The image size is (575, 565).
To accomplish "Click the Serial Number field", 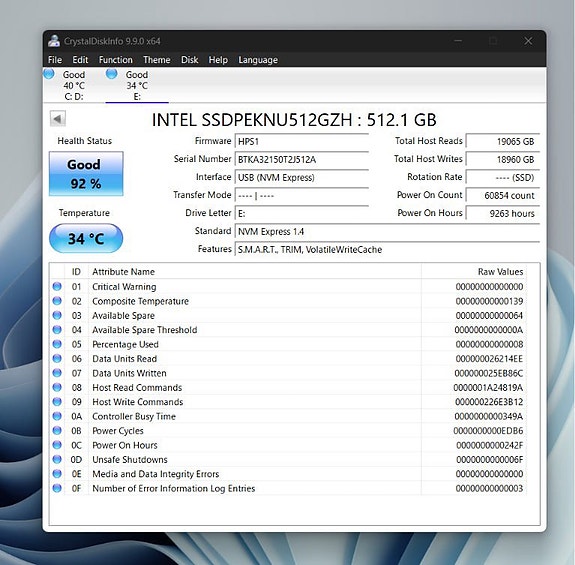I will point(301,159).
